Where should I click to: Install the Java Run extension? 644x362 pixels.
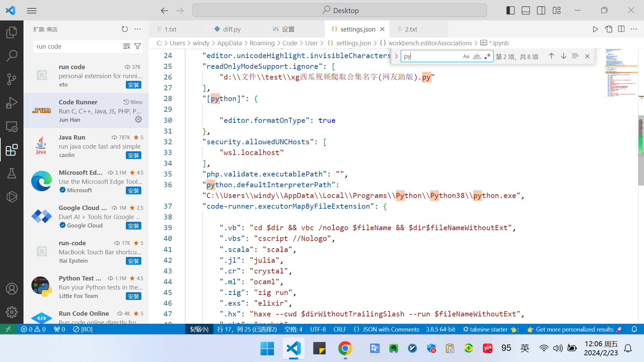[x=133, y=155]
